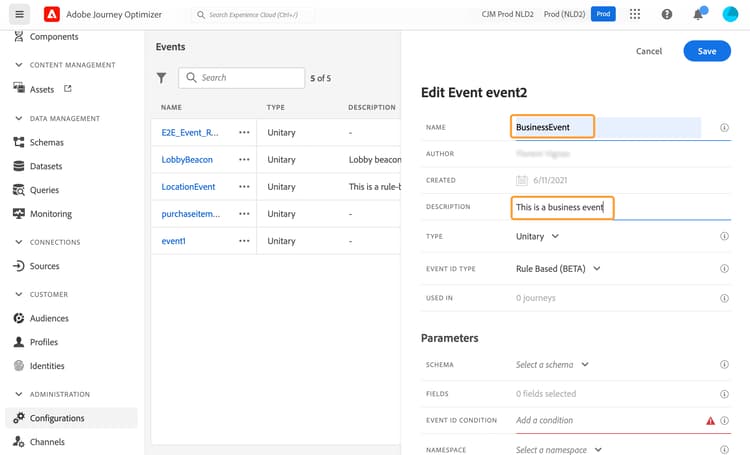This screenshot has width=750, height=455.
Task: Cancel editing the event
Action: coord(649,51)
